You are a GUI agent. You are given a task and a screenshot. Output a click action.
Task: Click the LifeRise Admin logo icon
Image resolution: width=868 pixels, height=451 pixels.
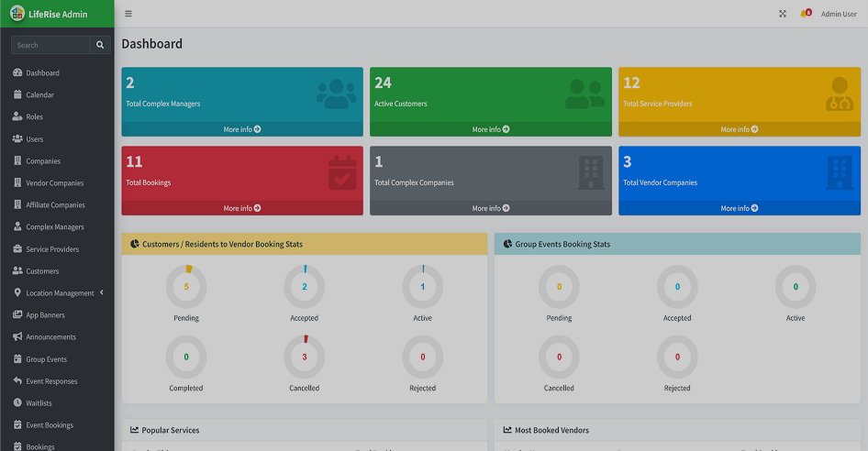coord(17,13)
